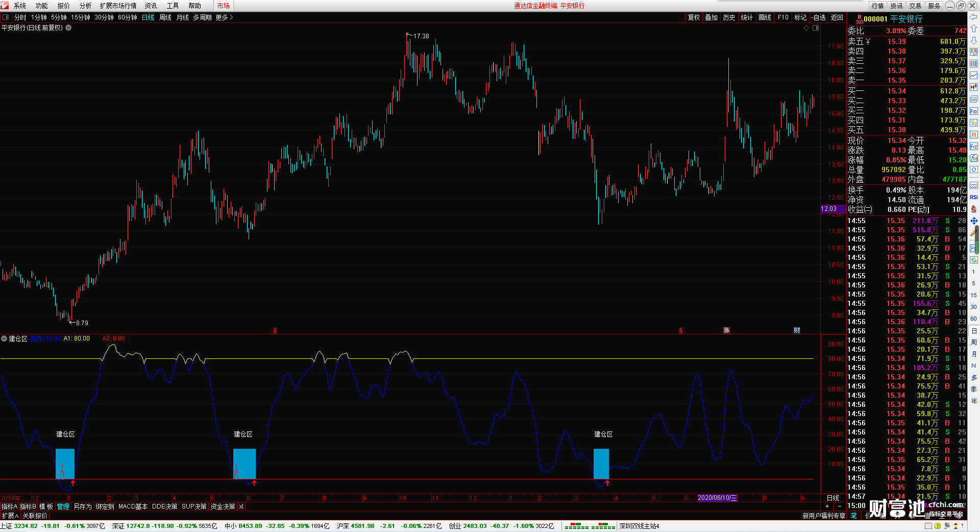The image size is (980, 532).
Task: Select the candlestick chart sidebar icon
Action: pyautogui.click(x=974, y=87)
